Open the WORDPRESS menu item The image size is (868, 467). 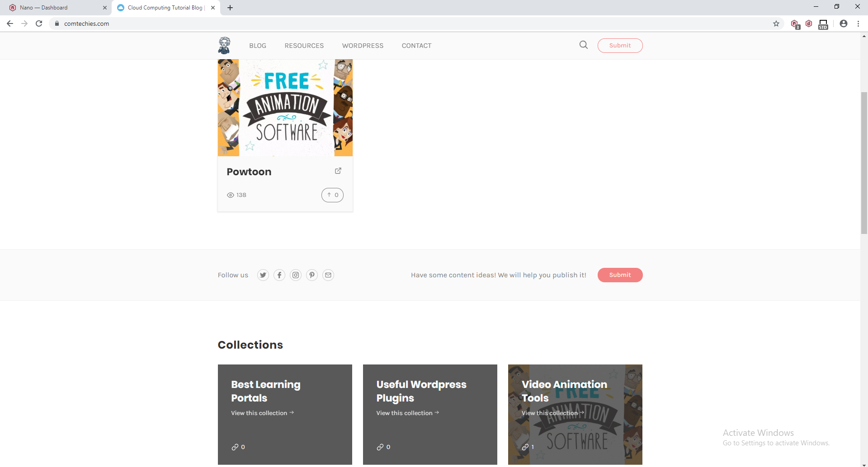(363, 45)
